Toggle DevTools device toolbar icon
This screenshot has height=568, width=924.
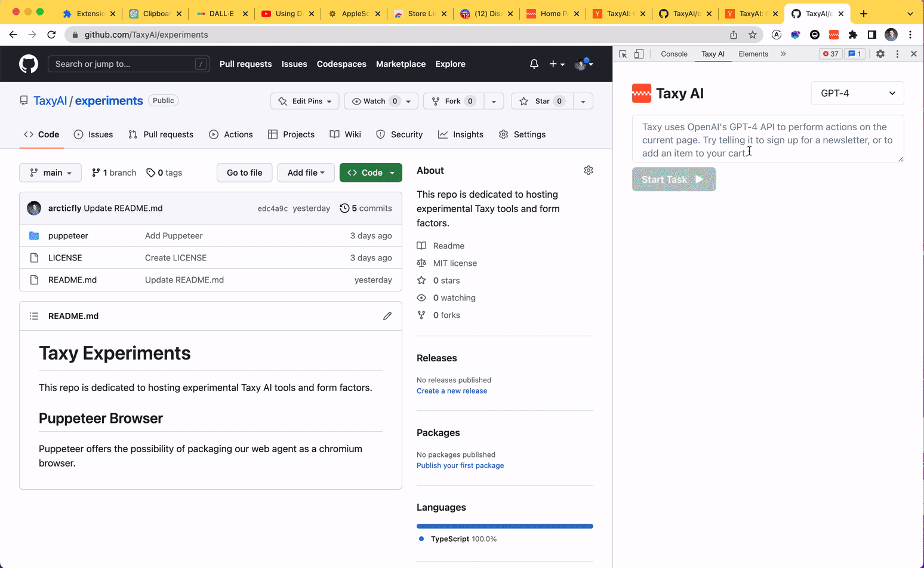[x=639, y=54]
